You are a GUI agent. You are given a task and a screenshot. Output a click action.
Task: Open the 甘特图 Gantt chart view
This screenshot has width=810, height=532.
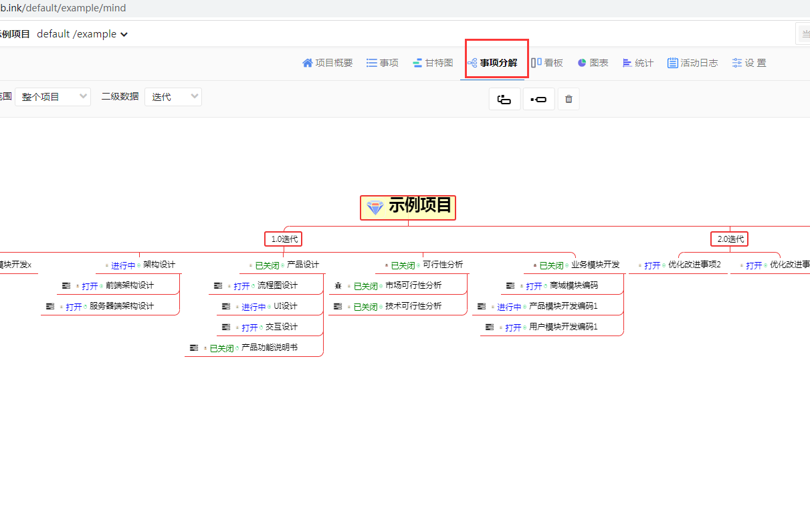pos(433,62)
